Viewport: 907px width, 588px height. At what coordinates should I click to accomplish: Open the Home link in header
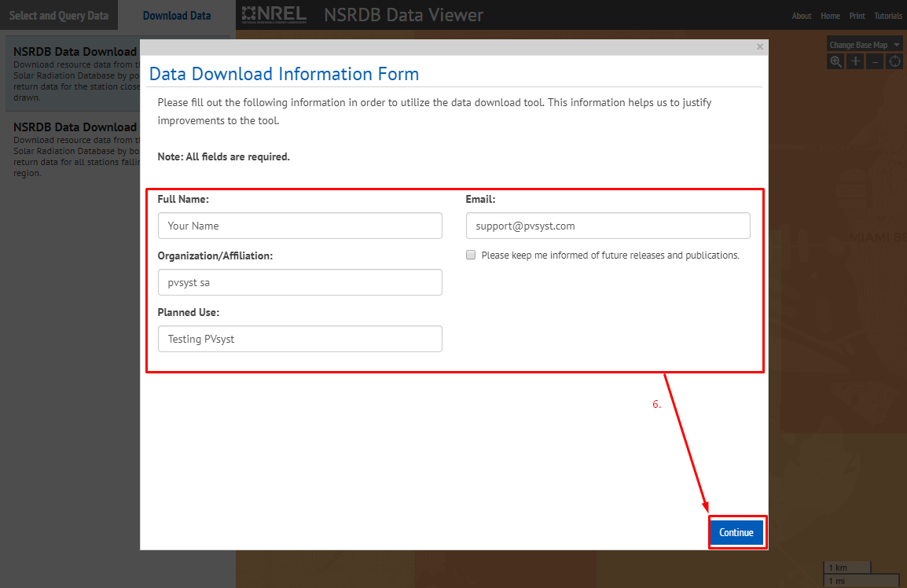point(830,17)
